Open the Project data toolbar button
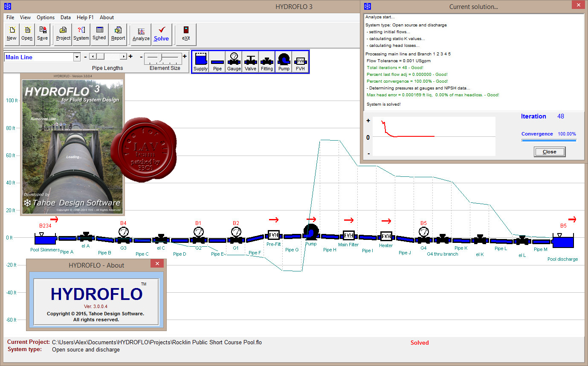The image size is (588, 366). (64, 34)
